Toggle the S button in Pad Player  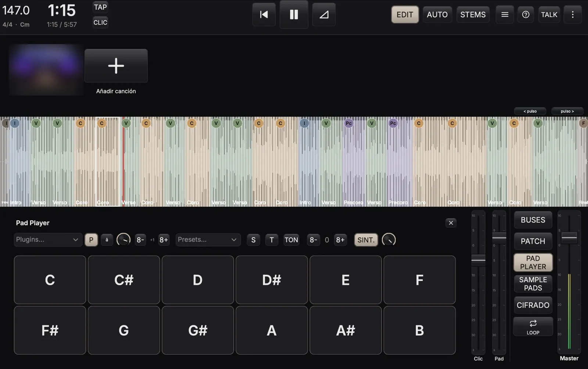pos(253,240)
